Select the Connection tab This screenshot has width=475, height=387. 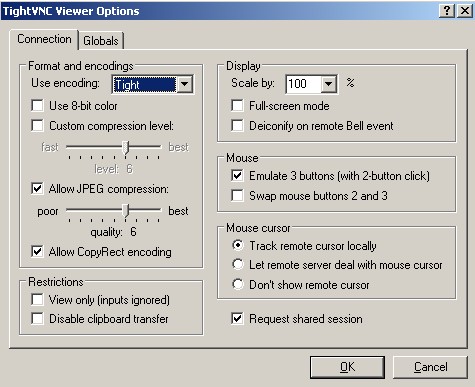point(44,39)
